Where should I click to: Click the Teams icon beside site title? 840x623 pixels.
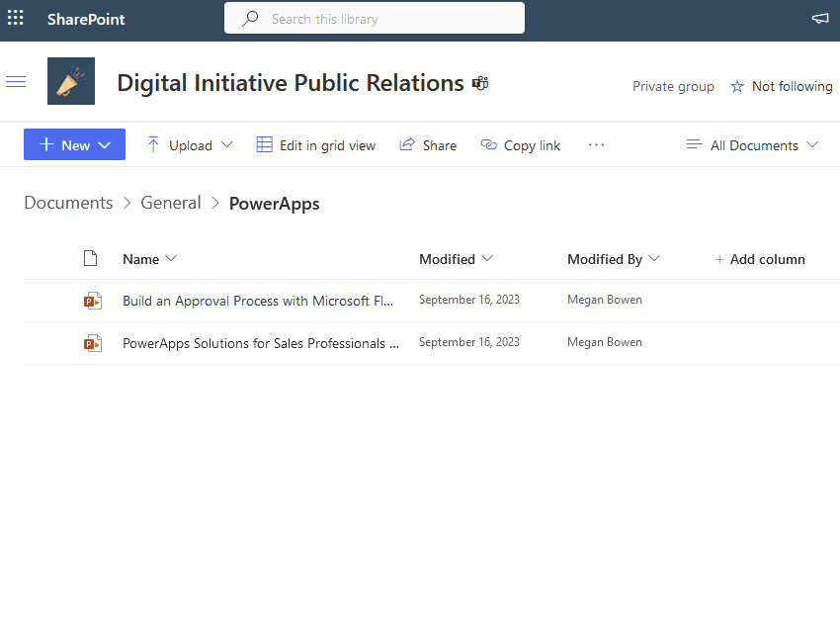click(x=480, y=83)
